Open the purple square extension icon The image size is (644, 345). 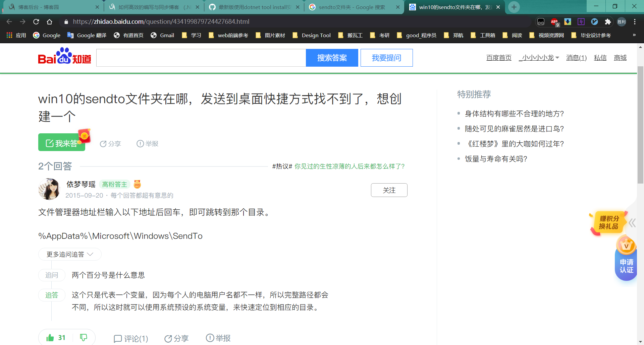tap(581, 22)
